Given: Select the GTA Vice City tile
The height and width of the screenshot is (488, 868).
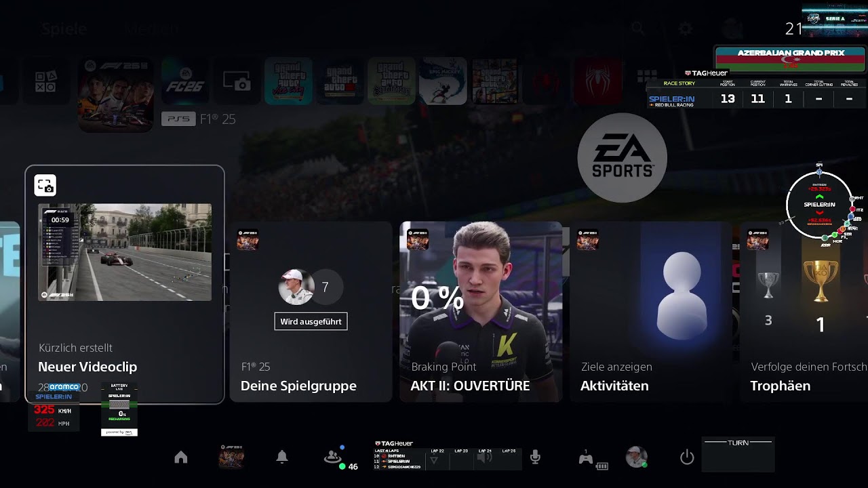Looking at the screenshot, I should tap(288, 81).
